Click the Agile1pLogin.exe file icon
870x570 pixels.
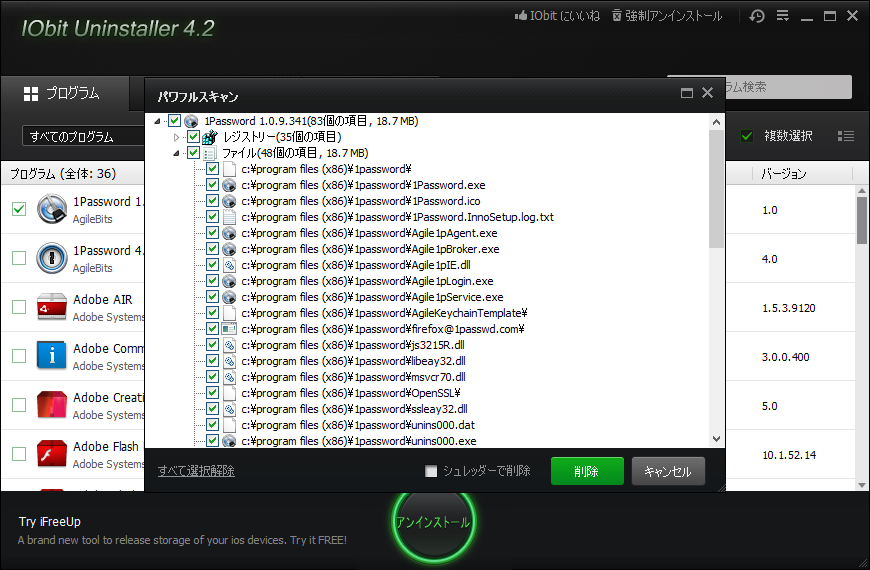tap(229, 281)
